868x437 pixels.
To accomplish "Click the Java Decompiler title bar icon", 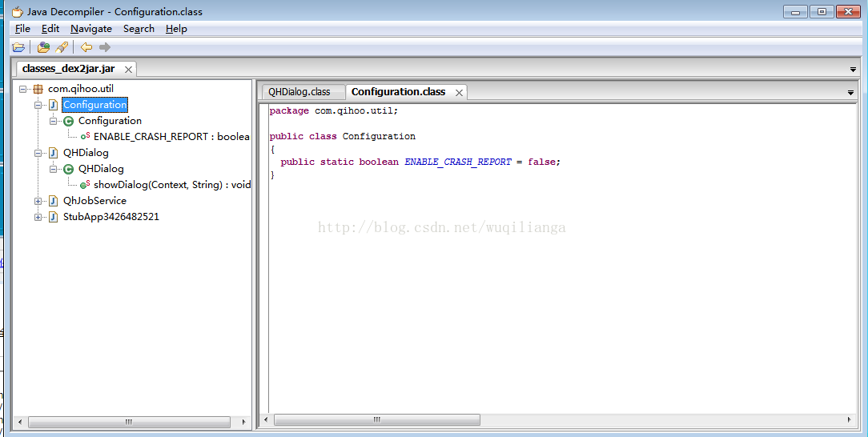I will click(18, 12).
